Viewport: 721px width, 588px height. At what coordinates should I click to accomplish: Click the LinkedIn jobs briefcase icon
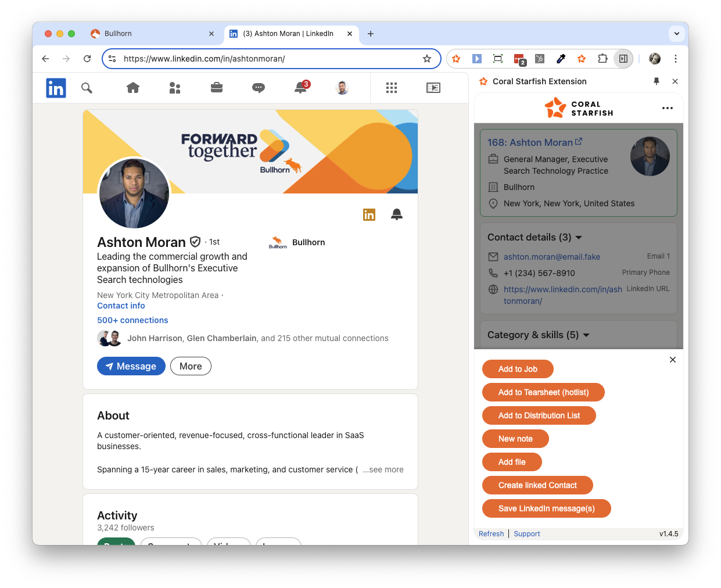tap(217, 88)
